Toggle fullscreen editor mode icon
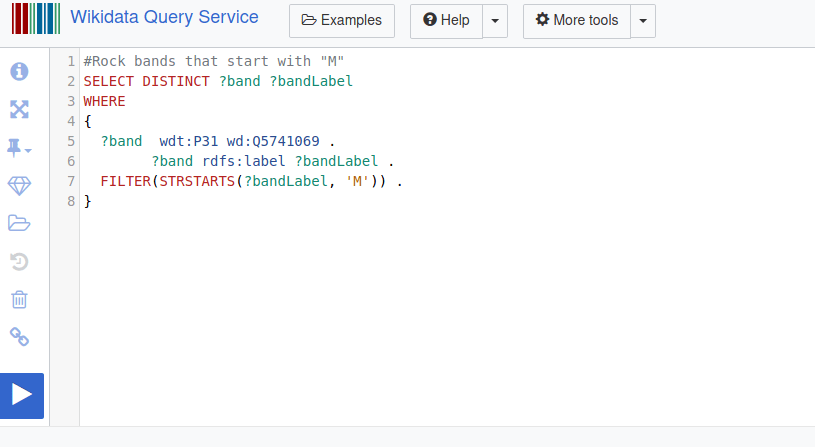The image size is (815, 447). click(19, 109)
